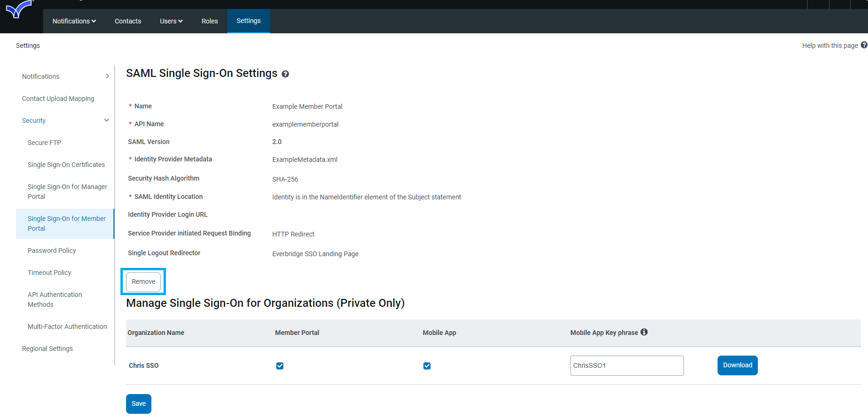This screenshot has height=418, width=868.
Task: Click the Notifications sidebar item label
Action: click(x=41, y=76)
